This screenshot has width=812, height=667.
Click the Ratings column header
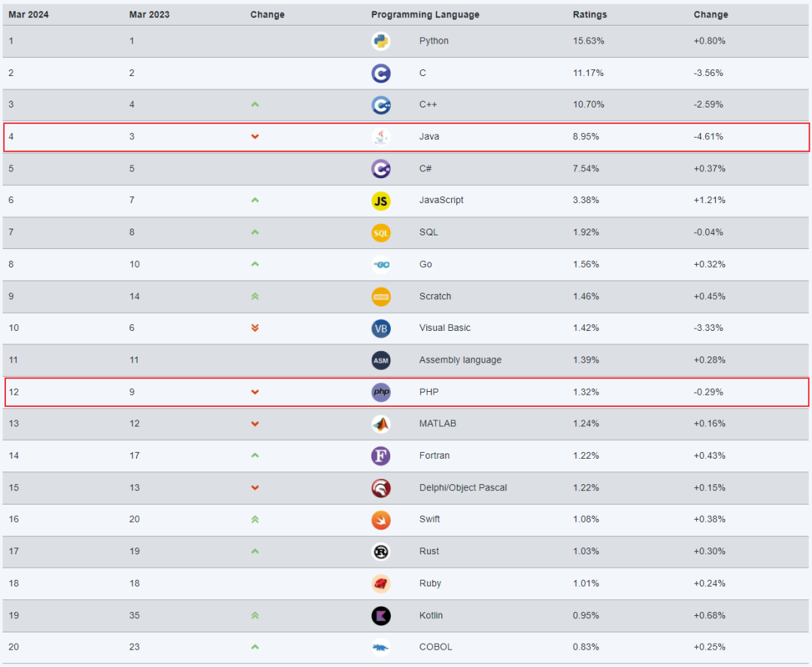point(589,14)
